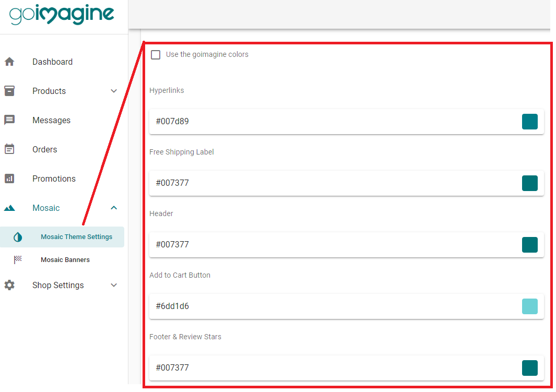Select the Promotions chart icon
The image size is (556, 392).
(x=9, y=179)
